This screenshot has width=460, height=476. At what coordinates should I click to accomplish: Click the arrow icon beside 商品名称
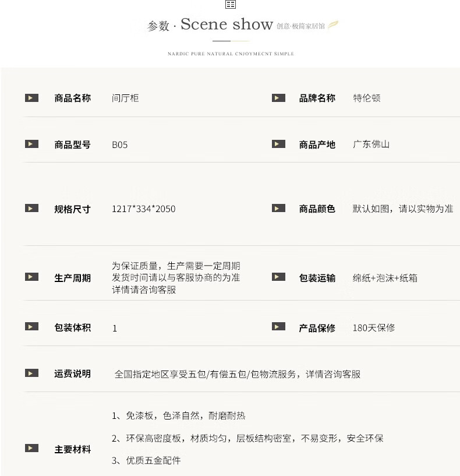pos(31,98)
